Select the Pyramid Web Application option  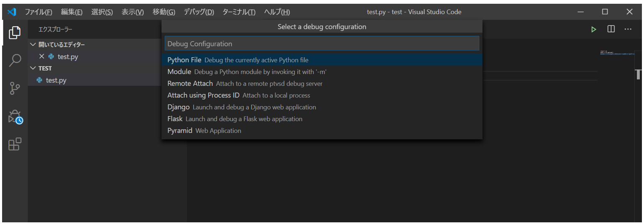[322, 130]
